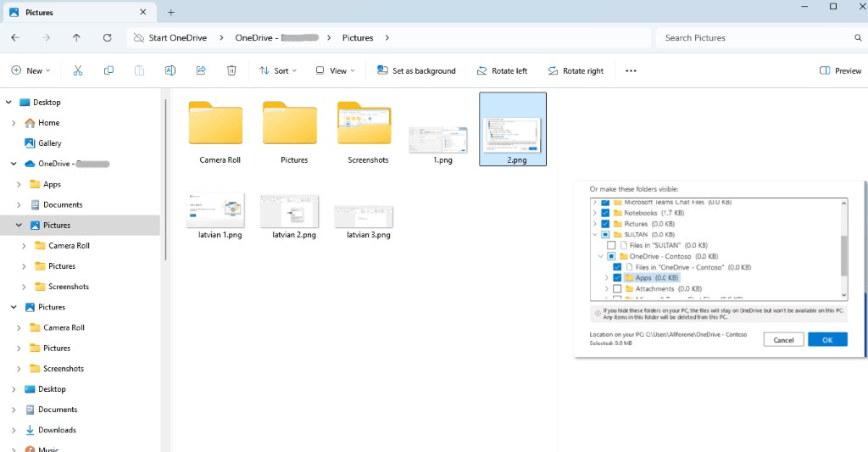Refresh the current folder view
This screenshot has height=452, width=868.
click(x=108, y=37)
